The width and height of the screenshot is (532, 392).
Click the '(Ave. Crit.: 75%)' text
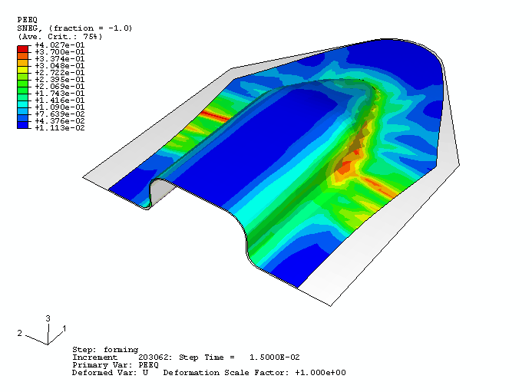click(60, 37)
